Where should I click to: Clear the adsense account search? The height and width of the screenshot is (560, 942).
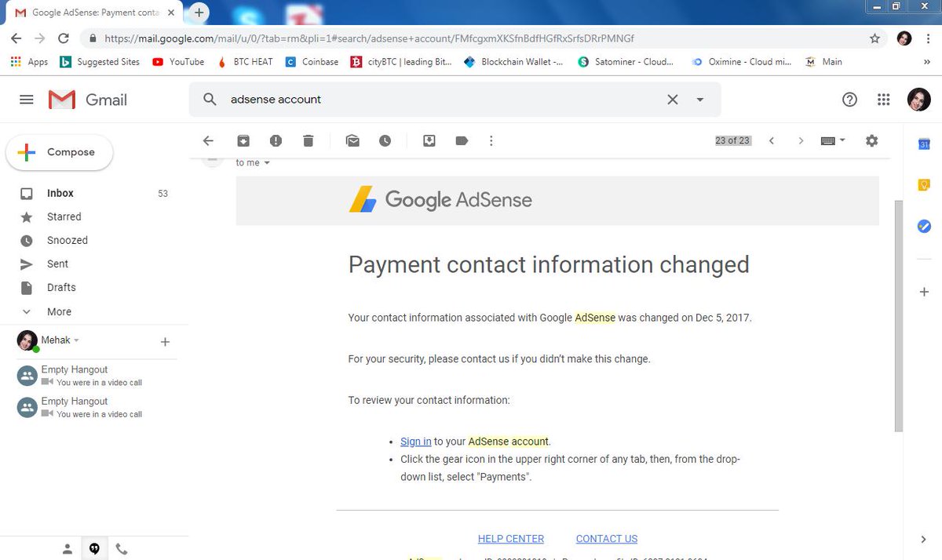coord(673,100)
